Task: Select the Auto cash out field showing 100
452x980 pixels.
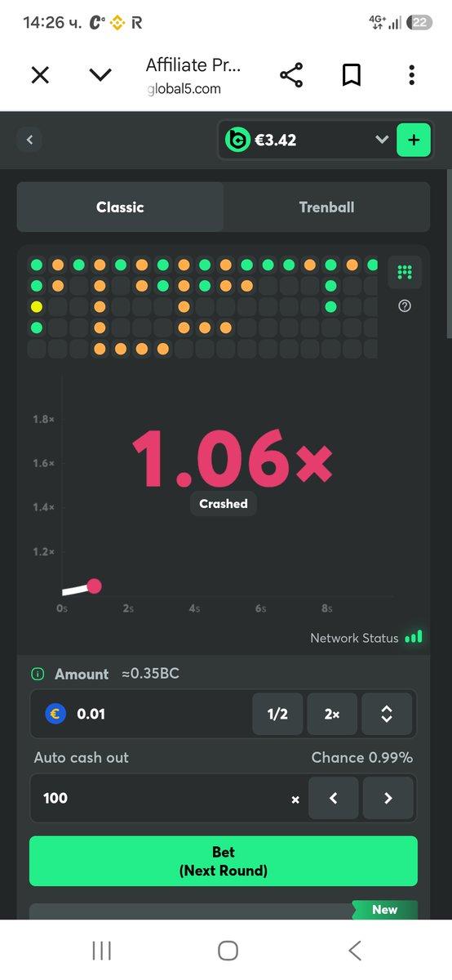Action: pyautogui.click(x=167, y=798)
